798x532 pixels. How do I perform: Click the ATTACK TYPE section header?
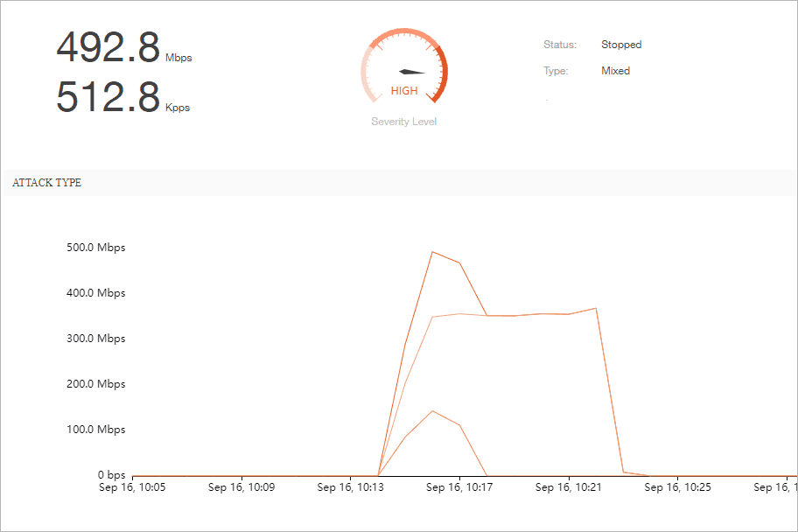pos(46,183)
